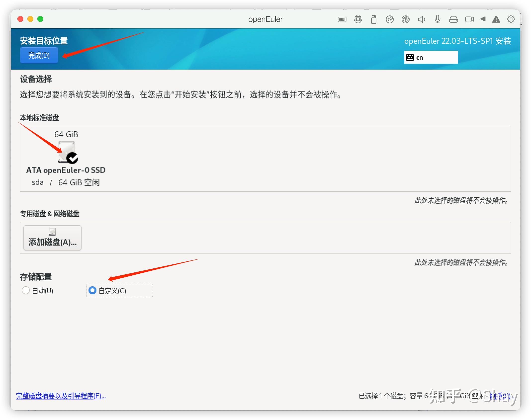Open the network globe icon
The image size is (531, 420).
click(x=405, y=19)
